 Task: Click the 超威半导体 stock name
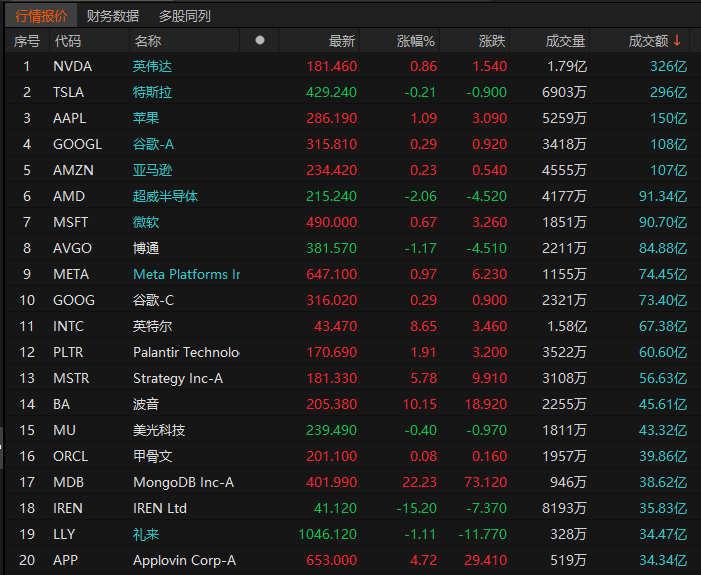pos(165,196)
